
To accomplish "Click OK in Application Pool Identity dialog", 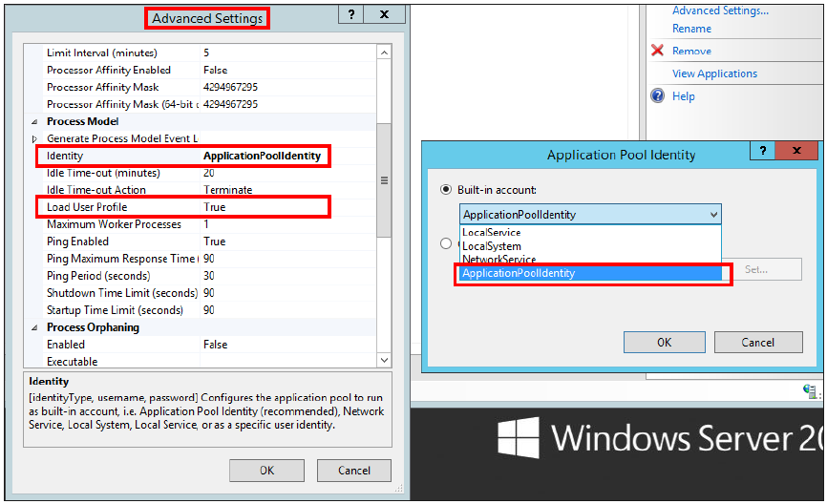I will (x=664, y=342).
